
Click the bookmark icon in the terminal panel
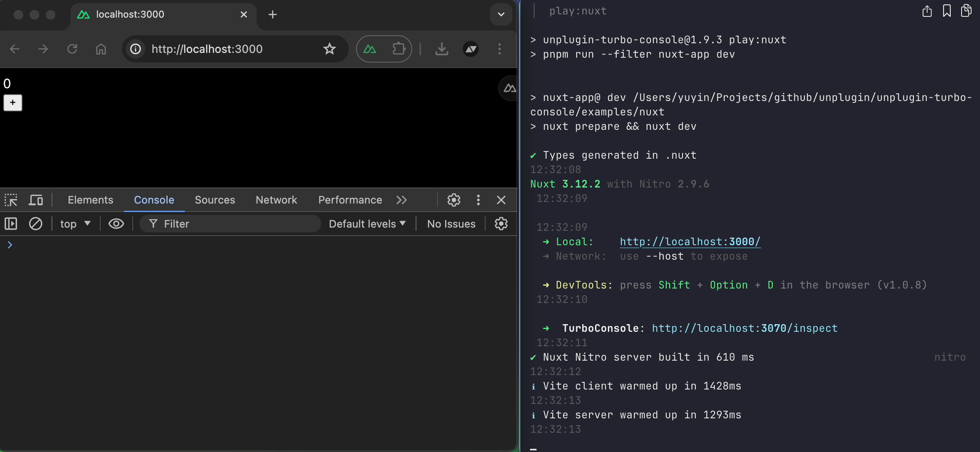click(947, 11)
